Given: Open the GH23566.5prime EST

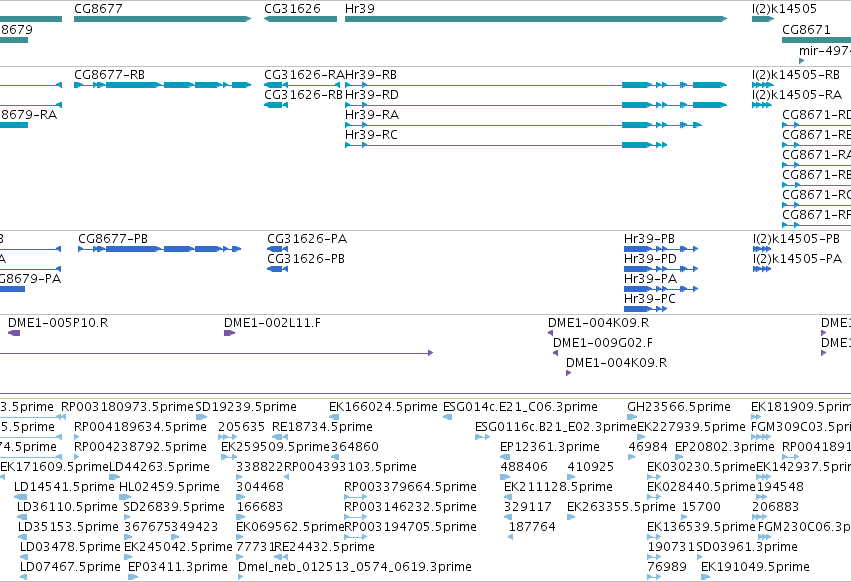Looking at the screenshot, I should [679, 407].
